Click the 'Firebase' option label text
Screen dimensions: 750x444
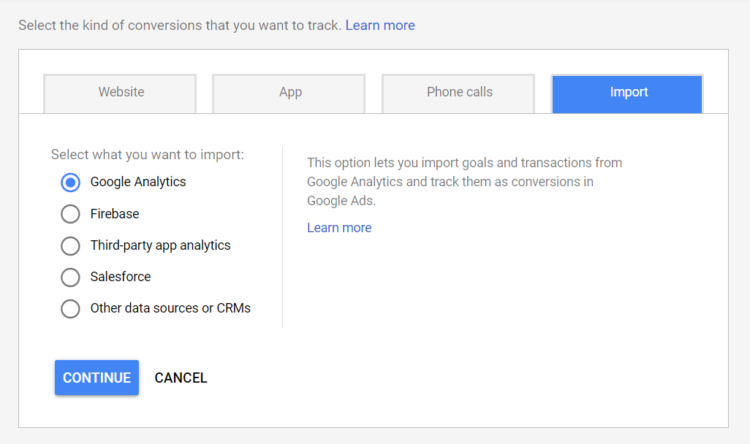(114, 214)
